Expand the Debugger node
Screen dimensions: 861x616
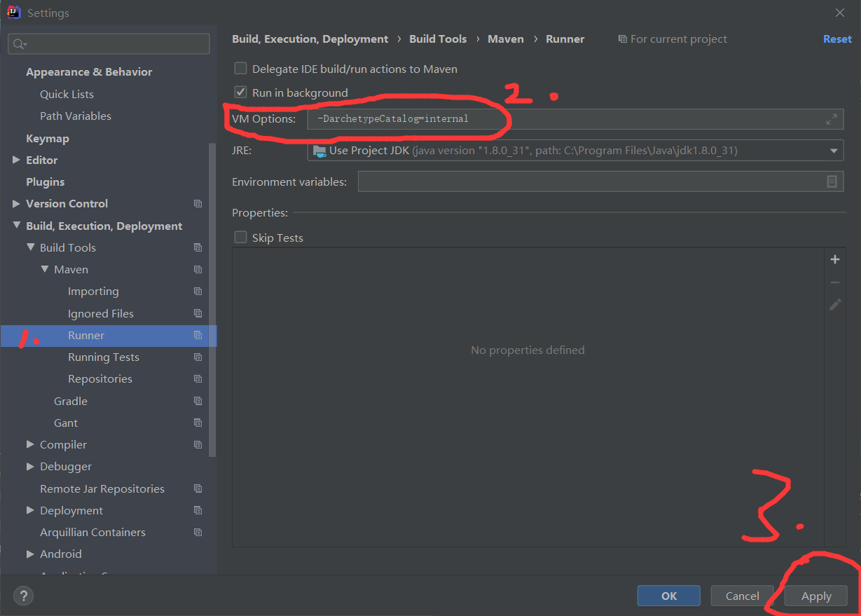(x=30, y=466)
